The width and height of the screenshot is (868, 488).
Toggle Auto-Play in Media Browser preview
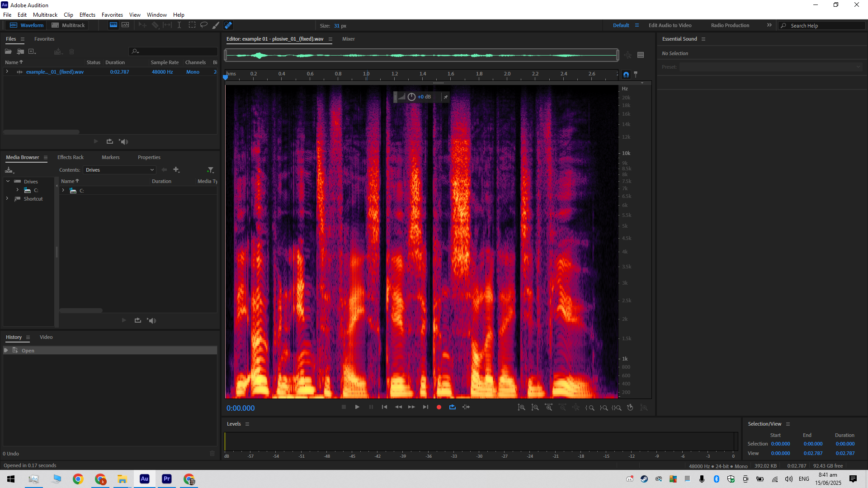coord(151,320)
